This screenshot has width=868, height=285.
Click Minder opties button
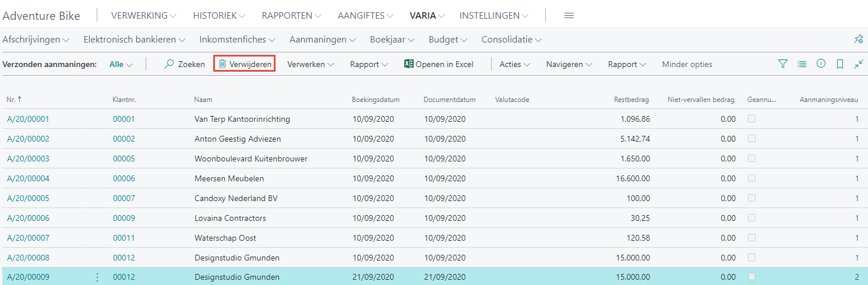point(687,64)
